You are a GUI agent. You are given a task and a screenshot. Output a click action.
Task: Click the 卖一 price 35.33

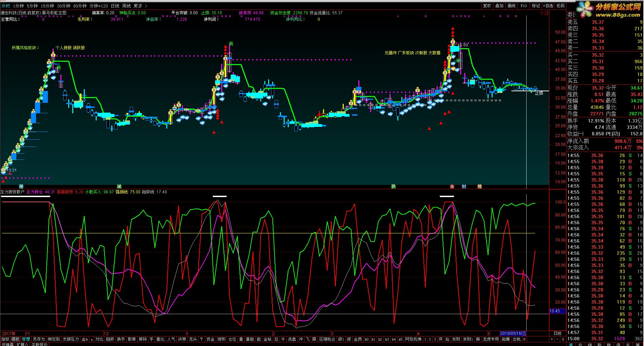click(x=598, y=48)
